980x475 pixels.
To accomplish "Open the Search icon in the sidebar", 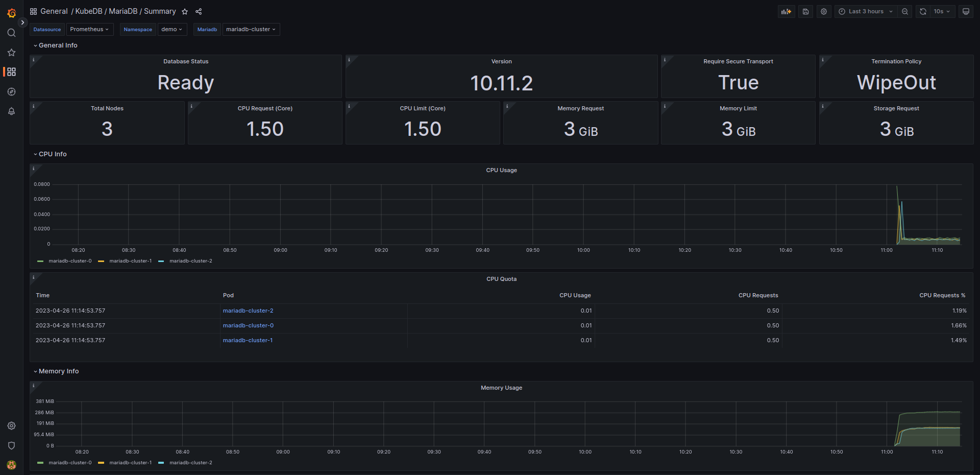I will (11, 32).
